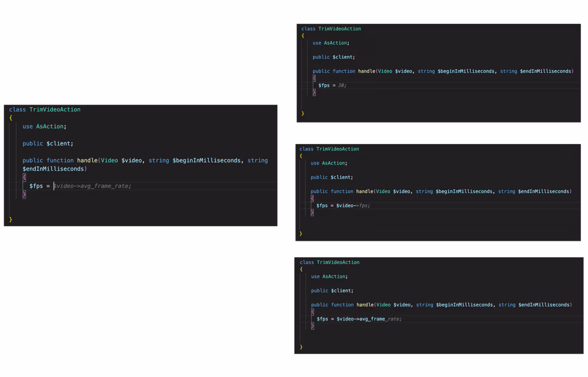
Task: Click the ghost 'fps;' suggestion in middle-right snippet
Action: (x=364, y=206)
